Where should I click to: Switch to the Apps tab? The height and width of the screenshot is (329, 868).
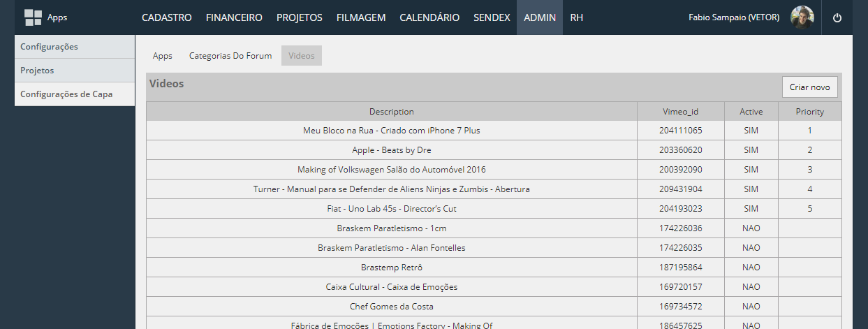point(163,56)
